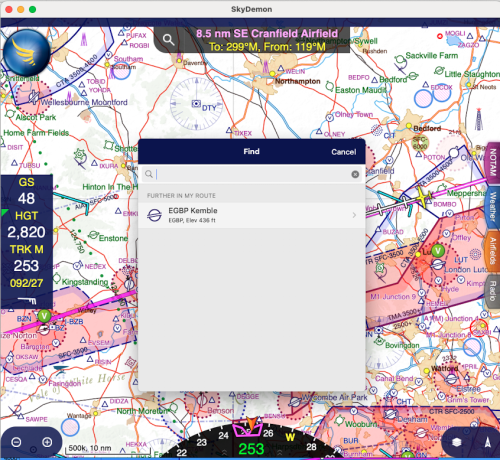This screenshot has height=460, width=500.
Task: Cancel the Find dialog
Action: 344,152
